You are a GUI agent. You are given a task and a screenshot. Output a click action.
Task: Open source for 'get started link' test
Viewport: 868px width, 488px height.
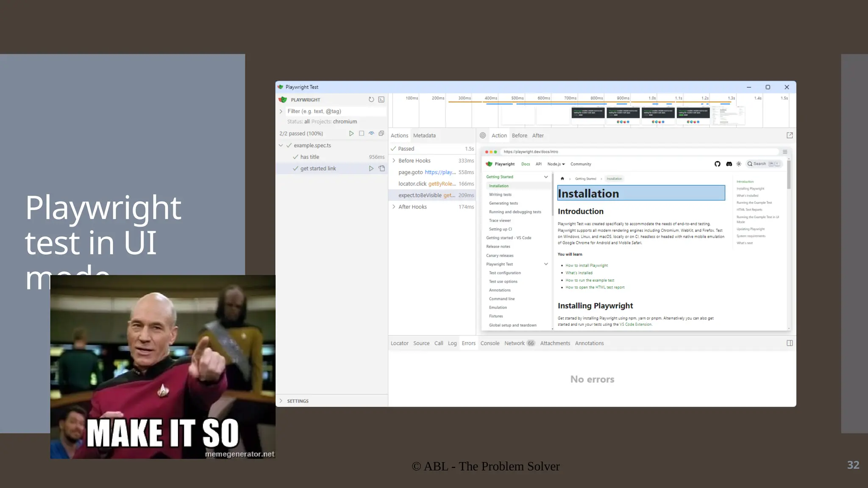382,169
